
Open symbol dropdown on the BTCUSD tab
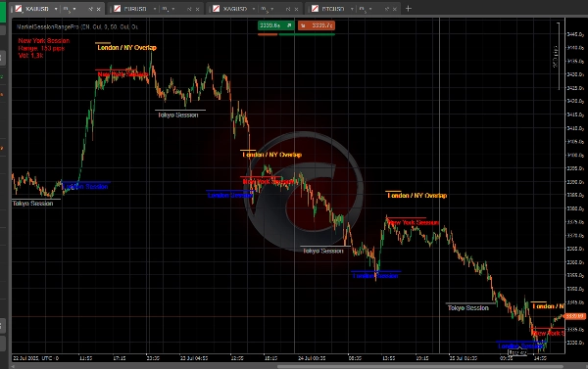tap(352, 9)
